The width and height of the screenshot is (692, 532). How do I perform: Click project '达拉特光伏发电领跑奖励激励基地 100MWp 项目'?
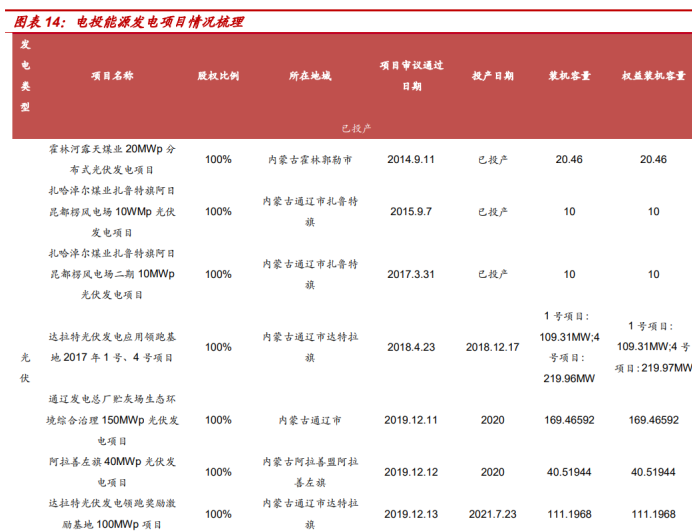click(112, 514)
